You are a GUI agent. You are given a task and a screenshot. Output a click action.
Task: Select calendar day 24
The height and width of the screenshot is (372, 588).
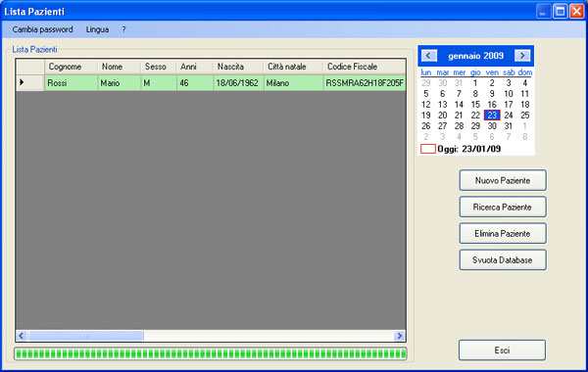click(x=509, y=115)
